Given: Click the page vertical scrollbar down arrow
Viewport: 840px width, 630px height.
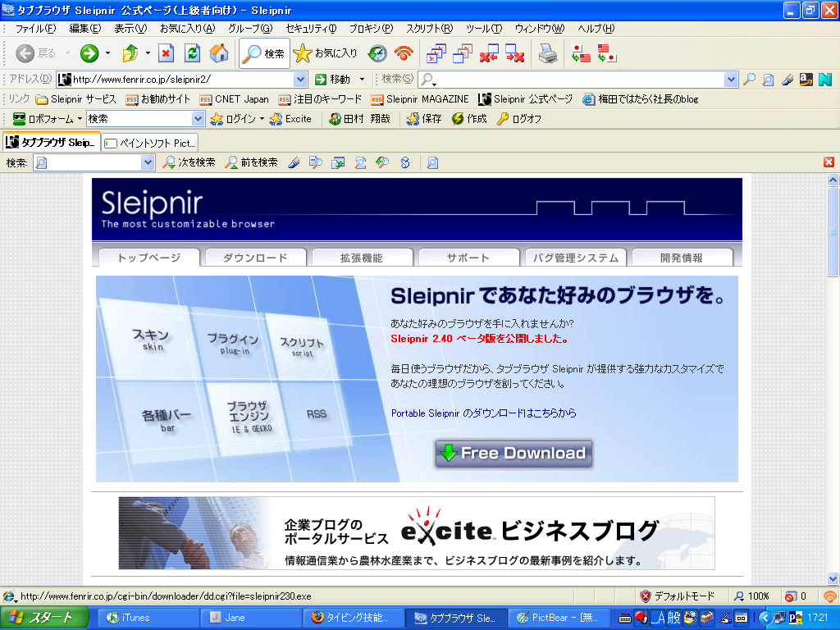Looking at the screenshot, I should click(x=833, y=578).
